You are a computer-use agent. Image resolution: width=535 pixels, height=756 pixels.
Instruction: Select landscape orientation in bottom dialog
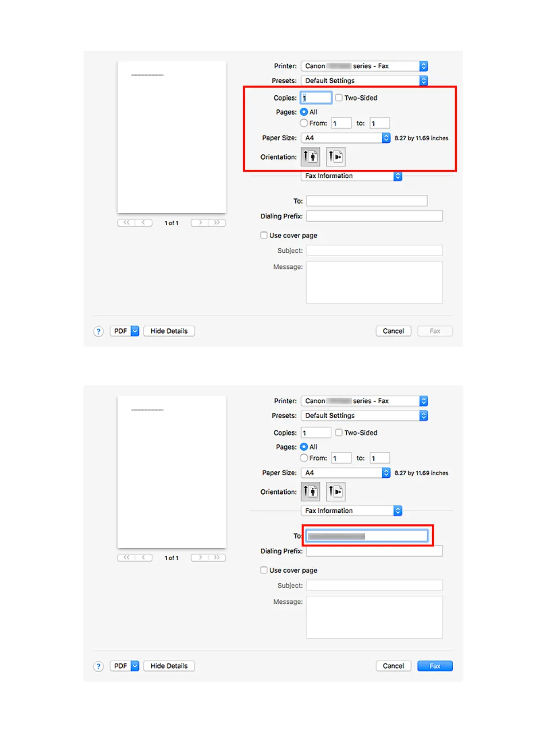click(x=336, y=492)
